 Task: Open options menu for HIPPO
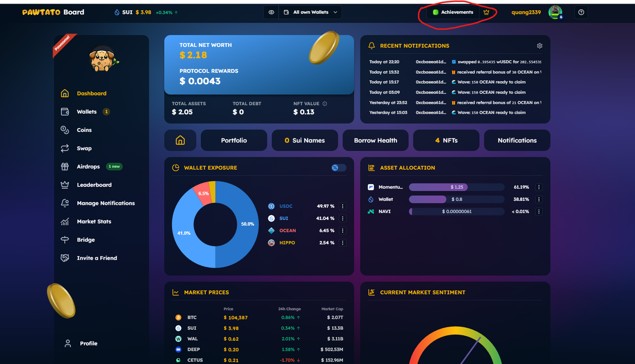click(x=343, y=243)
